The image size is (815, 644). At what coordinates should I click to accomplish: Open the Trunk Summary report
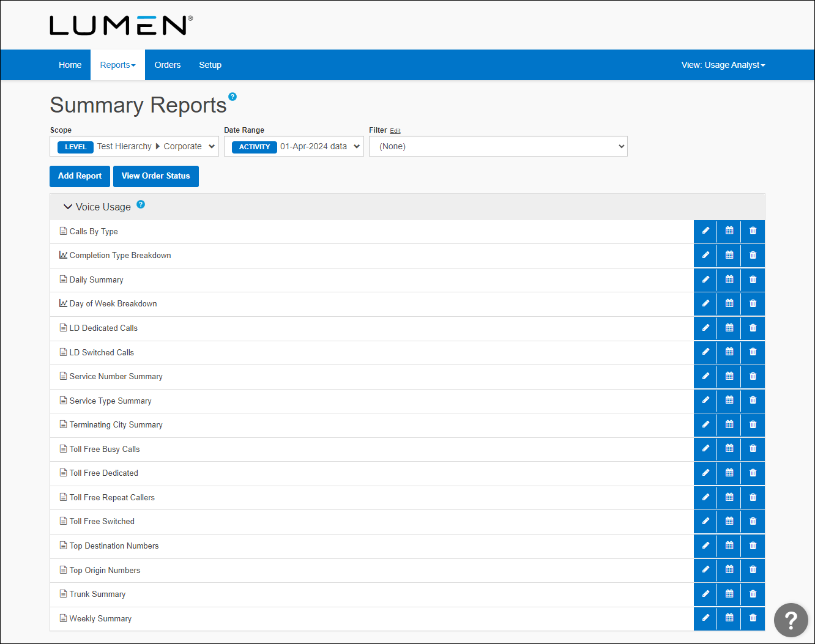pyautogui.click(x=98, y=594)
